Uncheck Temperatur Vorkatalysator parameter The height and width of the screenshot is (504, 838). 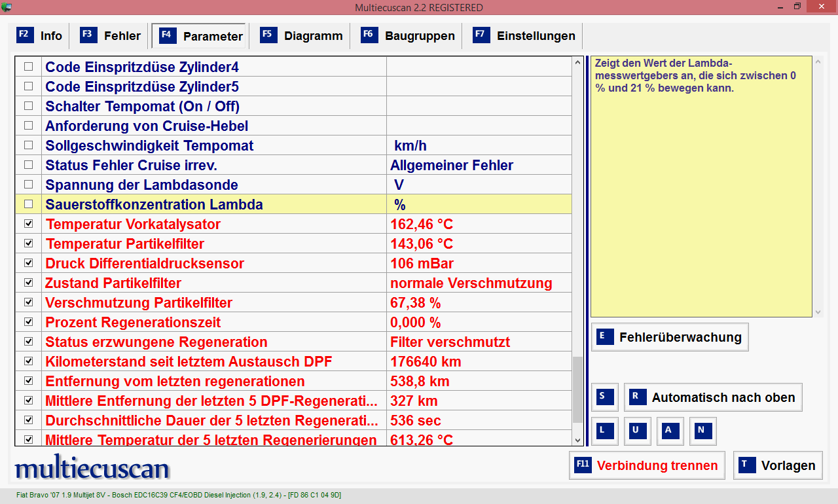(28, 224)
